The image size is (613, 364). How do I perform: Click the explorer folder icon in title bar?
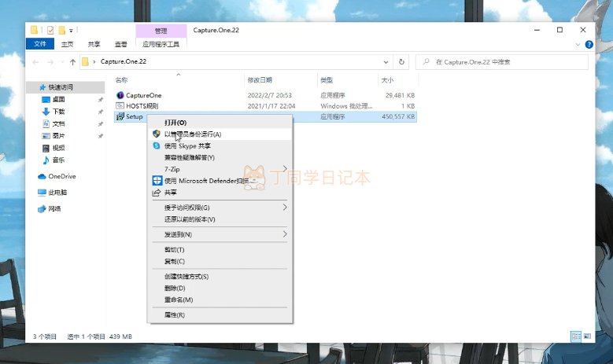(34, 30)
